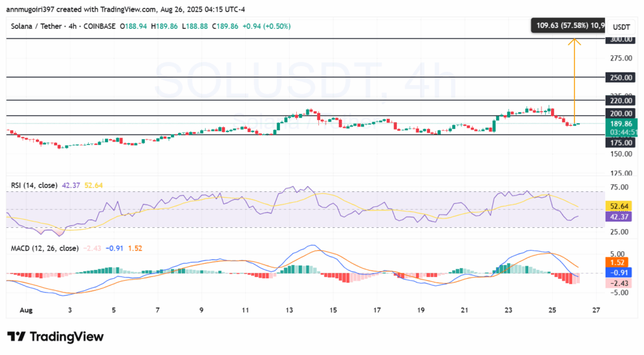Screen dimensions: 644x355
Task: Click the +0.94 (+0.50%) change value
Action: tap(267, 26)
